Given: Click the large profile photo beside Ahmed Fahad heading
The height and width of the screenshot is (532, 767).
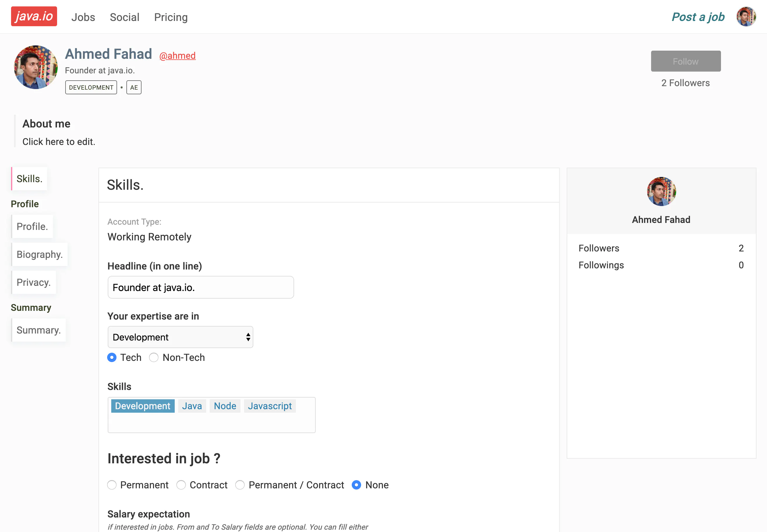Looking at the screenshot, I should pos(36,67).
